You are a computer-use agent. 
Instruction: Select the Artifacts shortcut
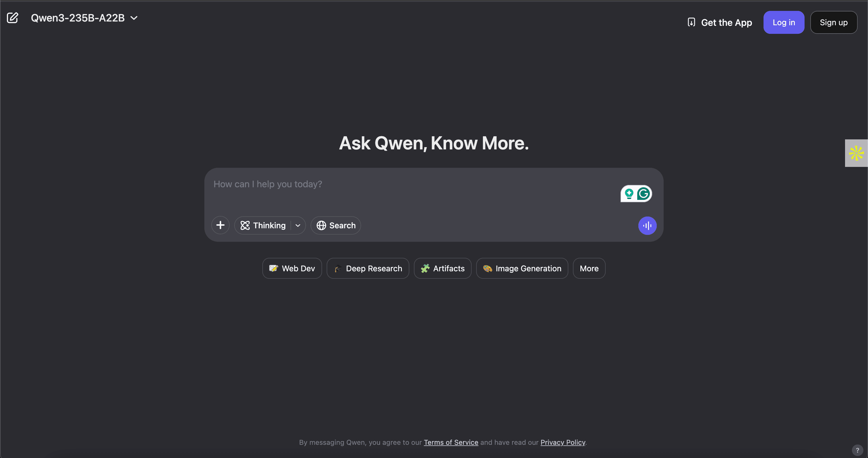pyautogui.click(x=442, y=268)
